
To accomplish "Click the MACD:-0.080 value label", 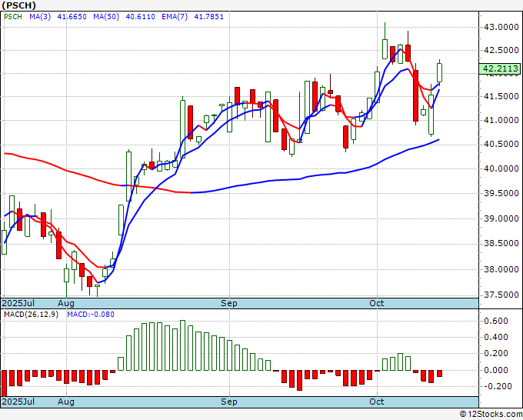I will point(91,315).
